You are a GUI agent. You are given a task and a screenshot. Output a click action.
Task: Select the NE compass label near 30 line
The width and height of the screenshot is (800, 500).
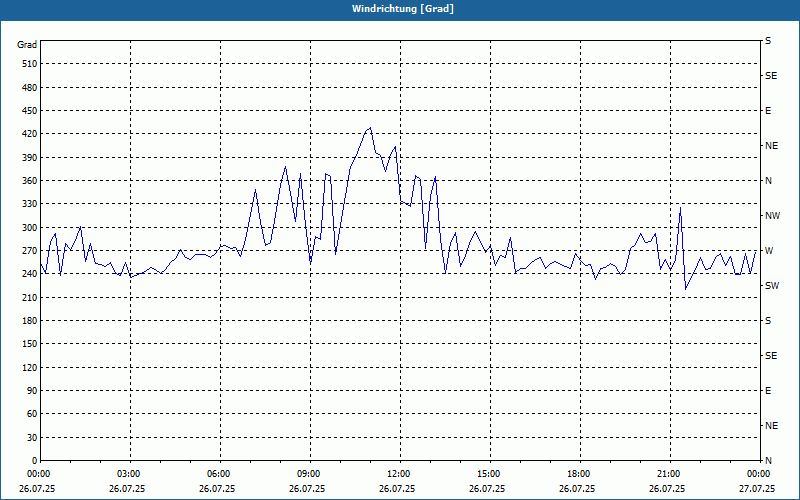(x=771, y=426)
